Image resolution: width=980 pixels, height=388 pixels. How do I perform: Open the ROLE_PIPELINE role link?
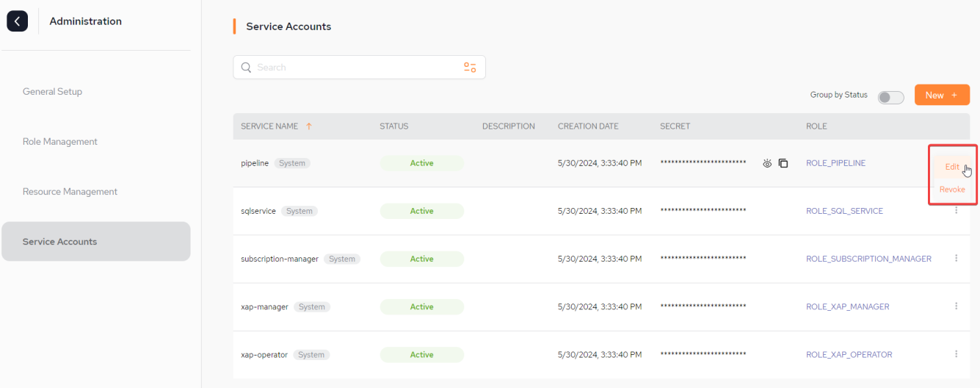(x=835, y=163)
